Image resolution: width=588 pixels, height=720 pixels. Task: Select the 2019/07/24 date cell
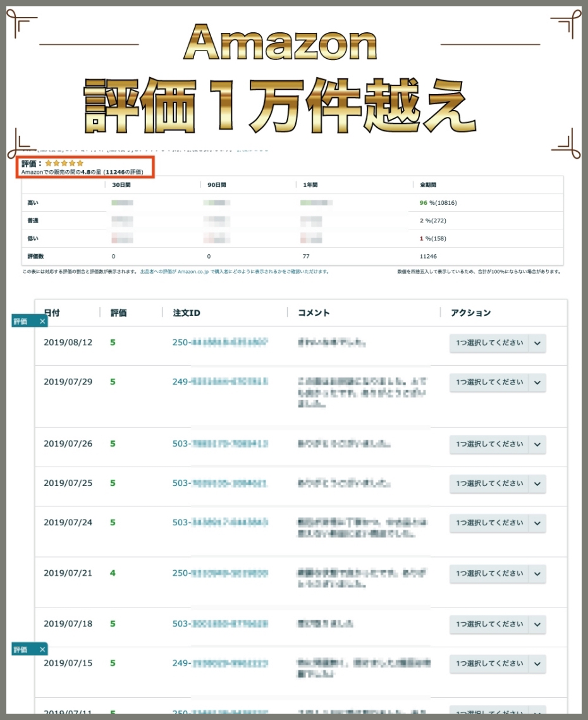click(68, 523)
